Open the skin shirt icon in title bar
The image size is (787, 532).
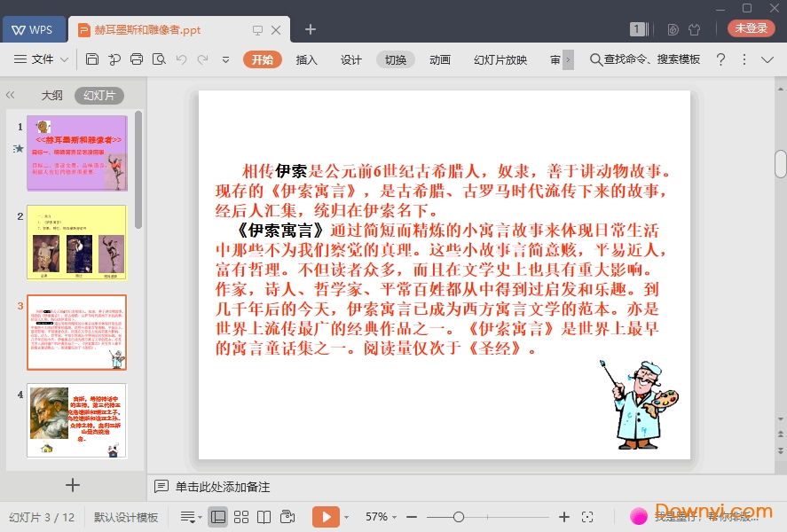pyautogui.click(x=695, y=29)
